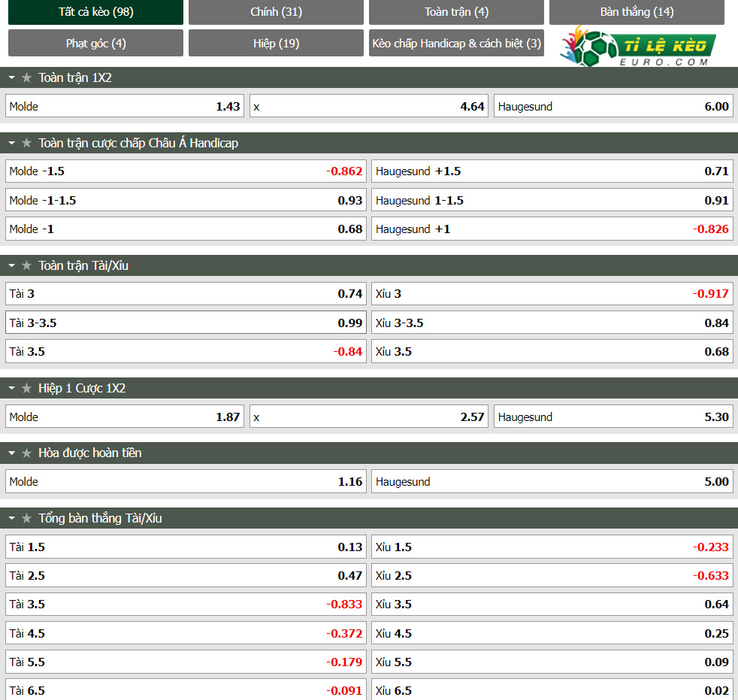The width and height of the screenshot is (738, 700).
Task: Choose Tài 6.5 total goals at -0.091
Action: point(186,689)
